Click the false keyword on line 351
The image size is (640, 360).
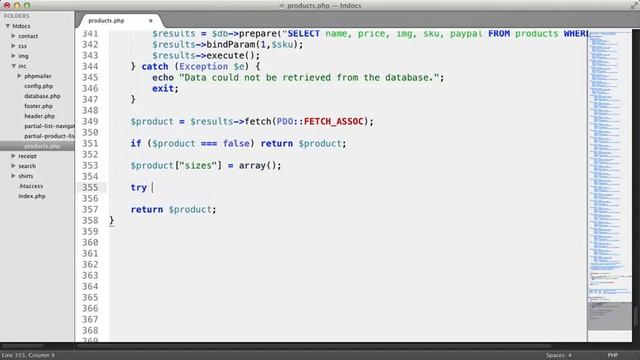tap(236, 143)
